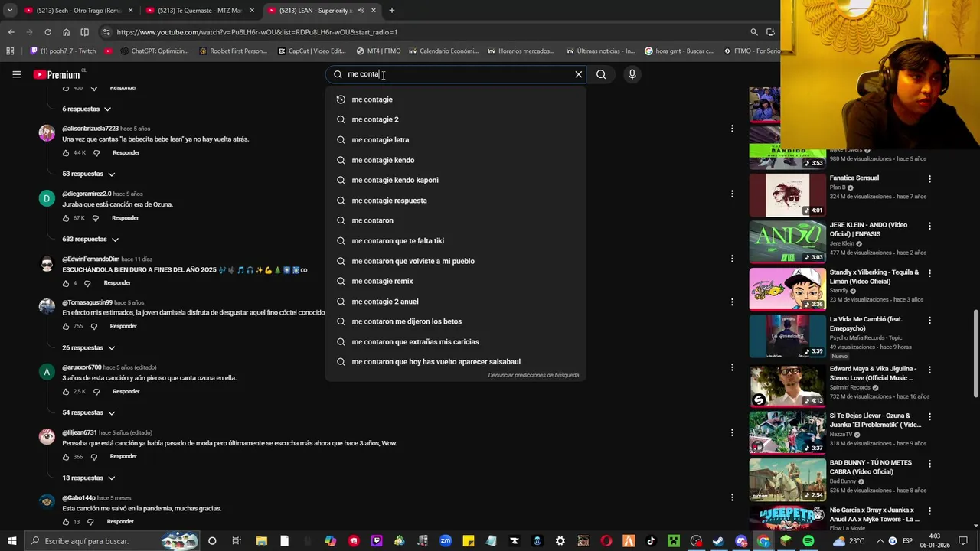980x551 pixels.
Task: Open Spotify from the taskbar
Action: tap(808, 541)
